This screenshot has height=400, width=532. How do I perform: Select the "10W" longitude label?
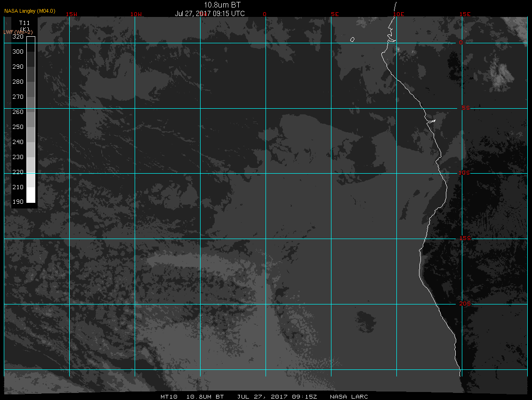pos(136,14)
